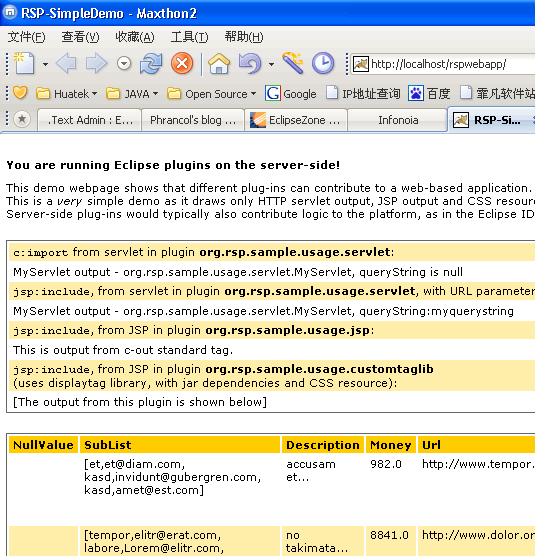Switch to the EclipseZone tab
This screenshot has height=556, width=535.
pos(296,120)
